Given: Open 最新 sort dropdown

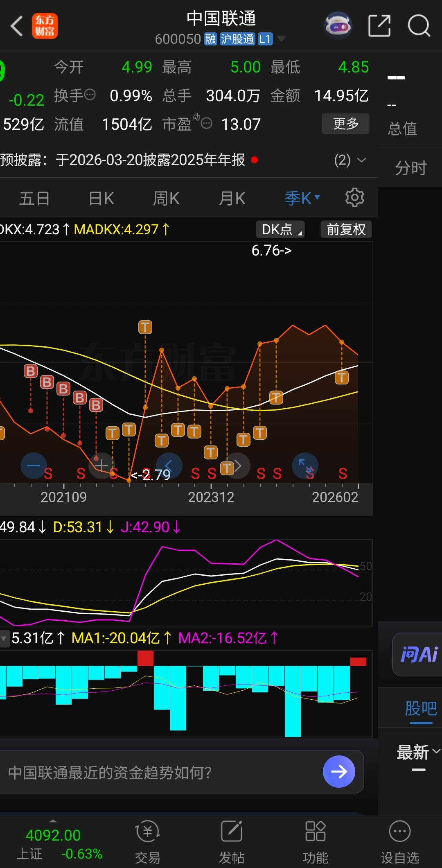Looking at the screenshot, I should pos(418,752).
